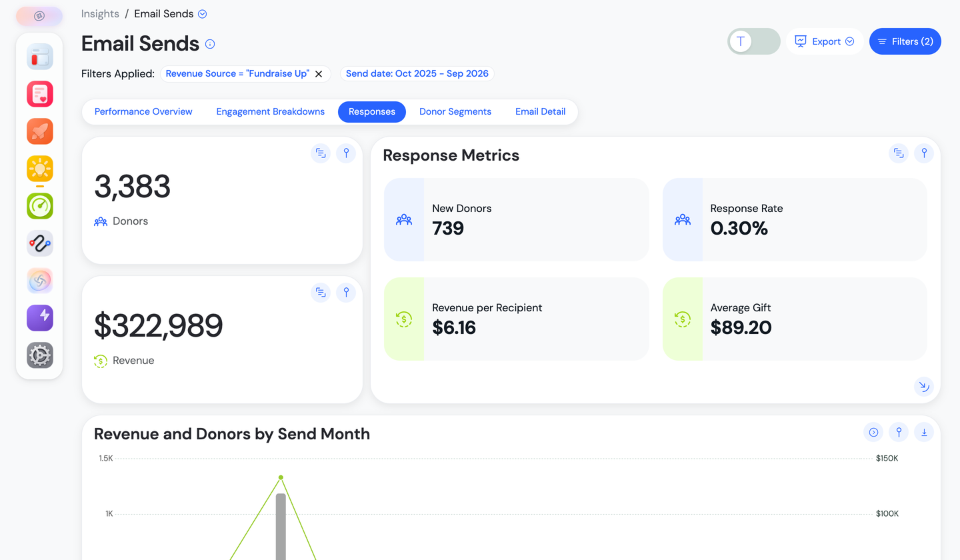Open the colorful swirl sidebar icon
The image size is (960, 560).
coord(40,281)
